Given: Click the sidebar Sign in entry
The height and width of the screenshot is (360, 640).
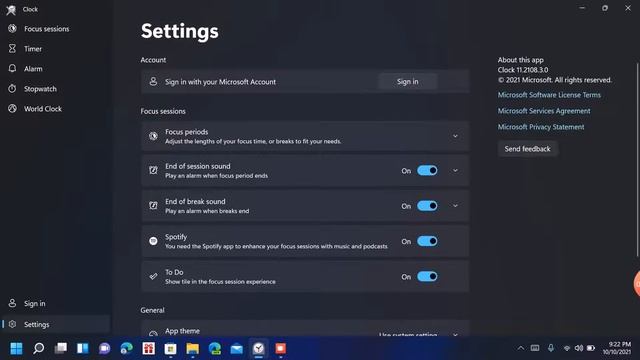Looking at the screenshot, I should point(55,304).
